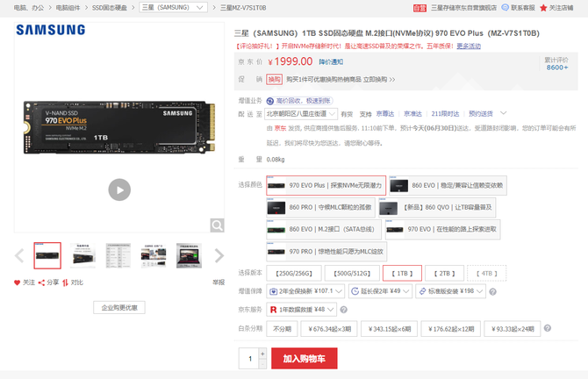Click the heart 关注 favorite icon
The image size is (588, 379).
tap(18, 282)
